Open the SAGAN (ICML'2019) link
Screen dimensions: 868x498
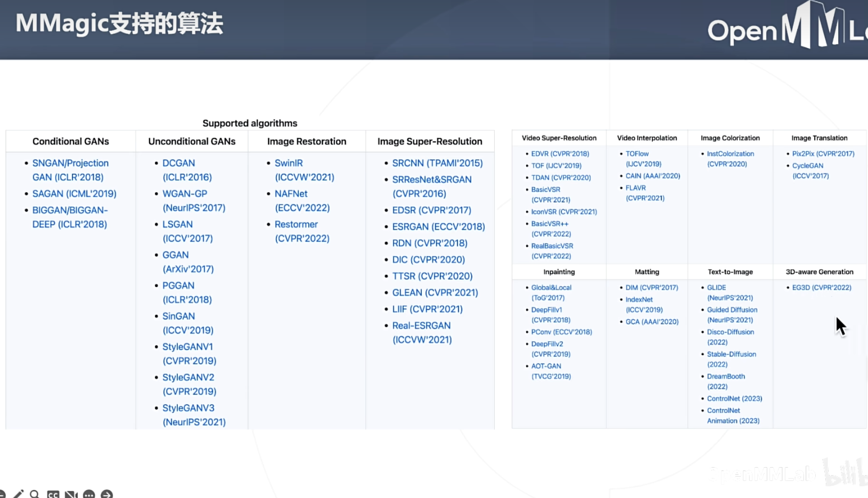(75, 193)
